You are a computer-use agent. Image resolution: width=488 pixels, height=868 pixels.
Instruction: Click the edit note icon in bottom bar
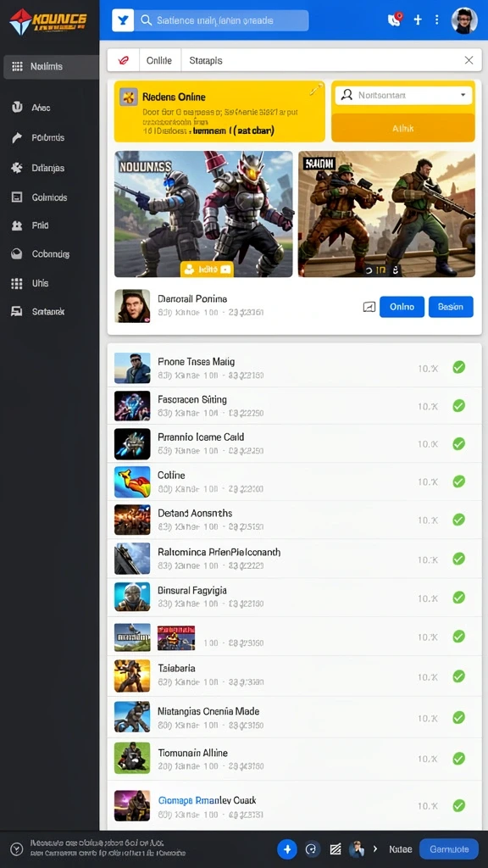tap(335, 849)
